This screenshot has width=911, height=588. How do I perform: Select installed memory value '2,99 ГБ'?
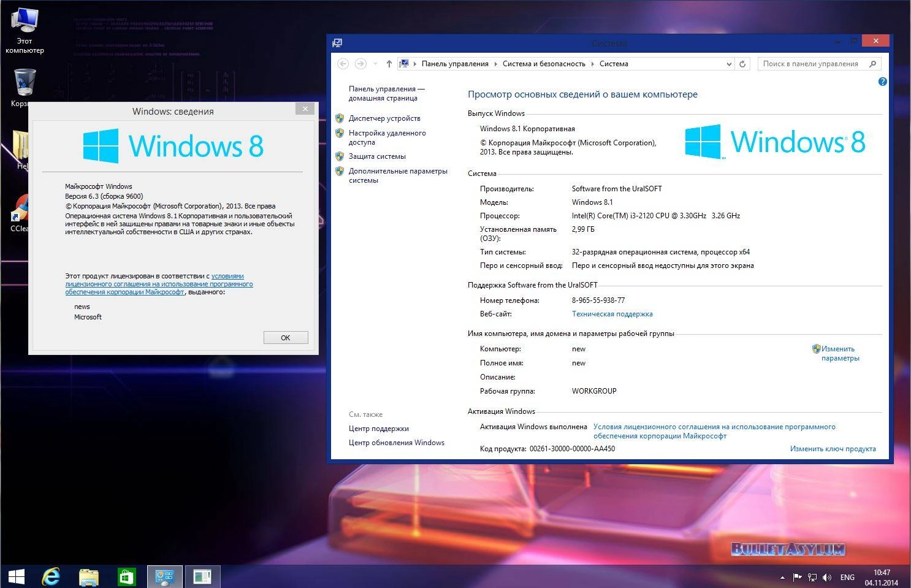(x=583, y=229)
